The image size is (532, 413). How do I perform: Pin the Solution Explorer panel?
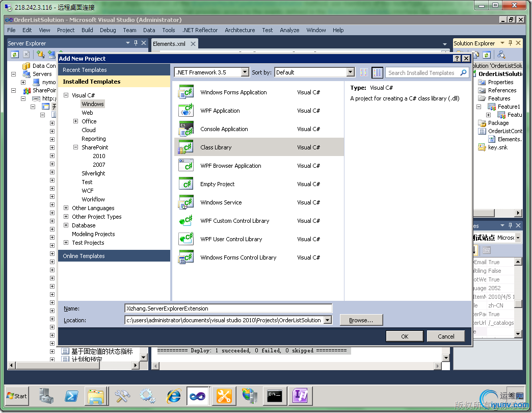[x=510, y=43]
